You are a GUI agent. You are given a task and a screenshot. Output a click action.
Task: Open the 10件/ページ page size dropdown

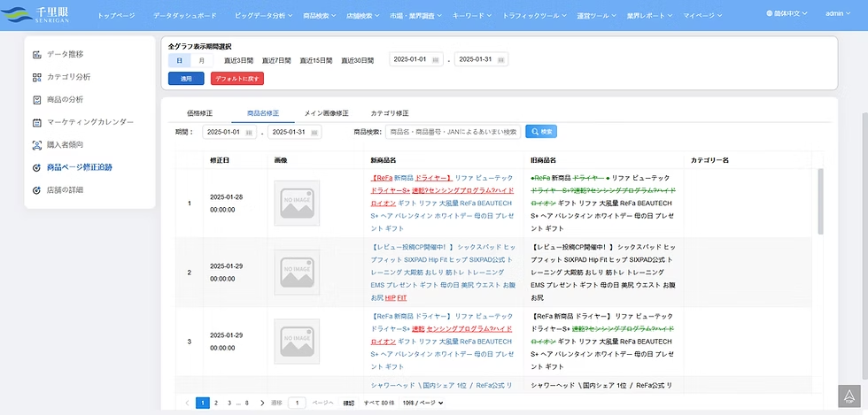(422, 403)
